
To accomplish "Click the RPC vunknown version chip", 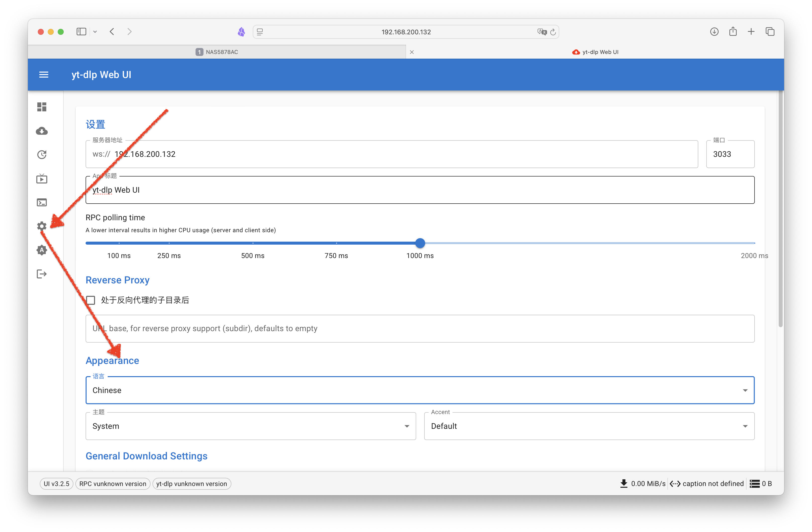I will point(113,484).
